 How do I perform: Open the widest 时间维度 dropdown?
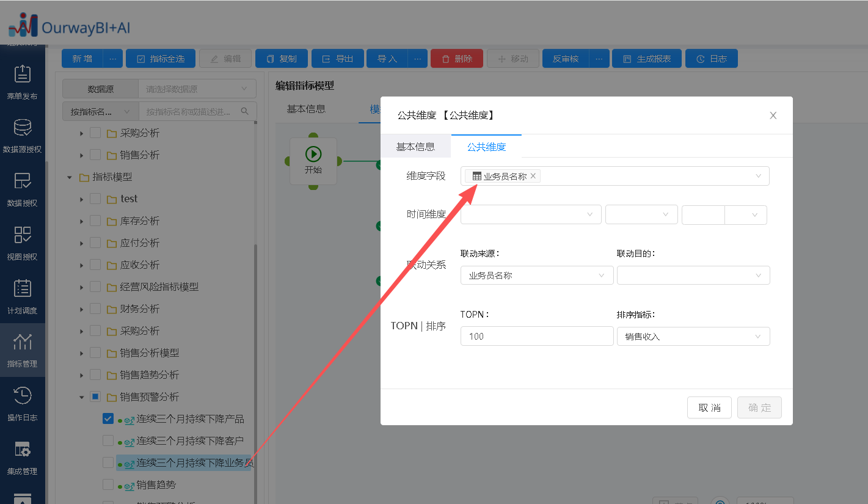531,214
